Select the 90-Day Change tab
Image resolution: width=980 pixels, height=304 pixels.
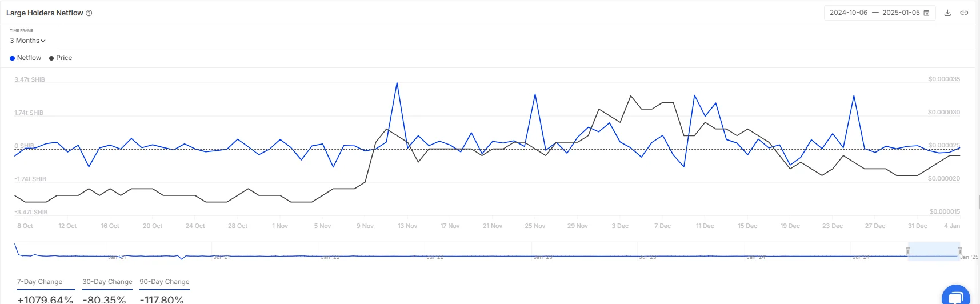point(165,282)
